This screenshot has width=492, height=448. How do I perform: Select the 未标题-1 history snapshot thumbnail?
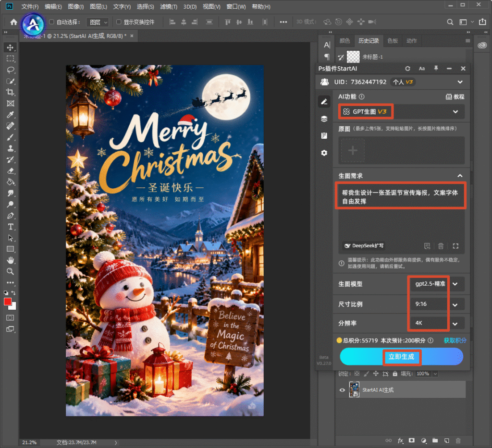[x=353, y=57]
